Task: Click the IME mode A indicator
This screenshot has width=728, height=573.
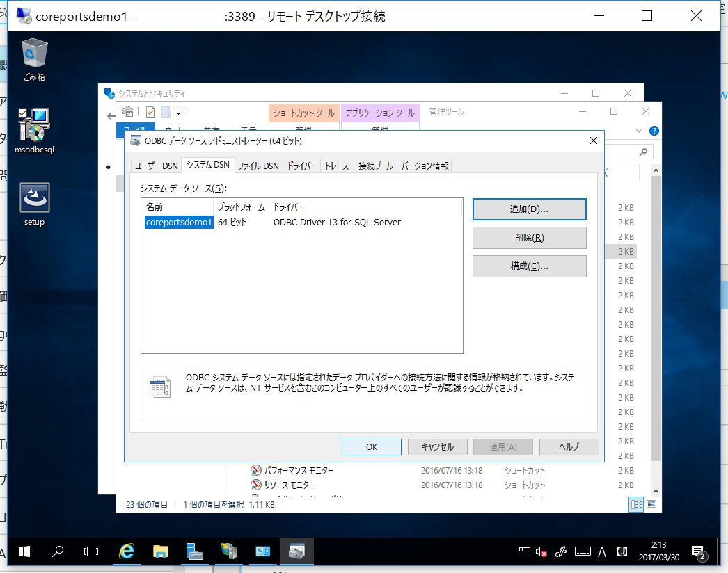Action: 602,551
